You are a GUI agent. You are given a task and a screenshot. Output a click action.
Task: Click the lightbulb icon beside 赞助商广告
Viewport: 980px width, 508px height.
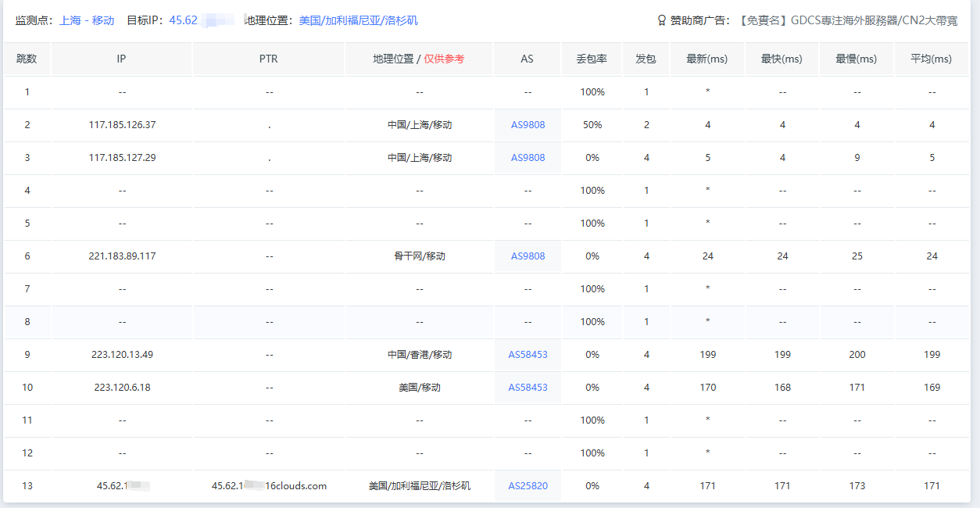[662, 20]
